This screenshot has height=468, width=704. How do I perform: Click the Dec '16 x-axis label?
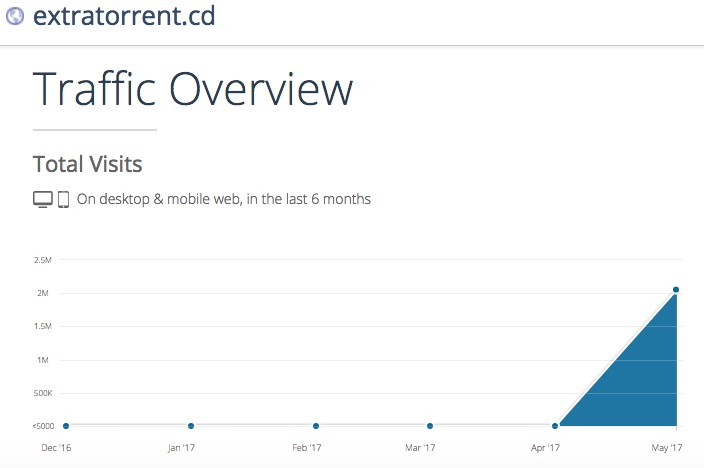(x=56, y=448)
